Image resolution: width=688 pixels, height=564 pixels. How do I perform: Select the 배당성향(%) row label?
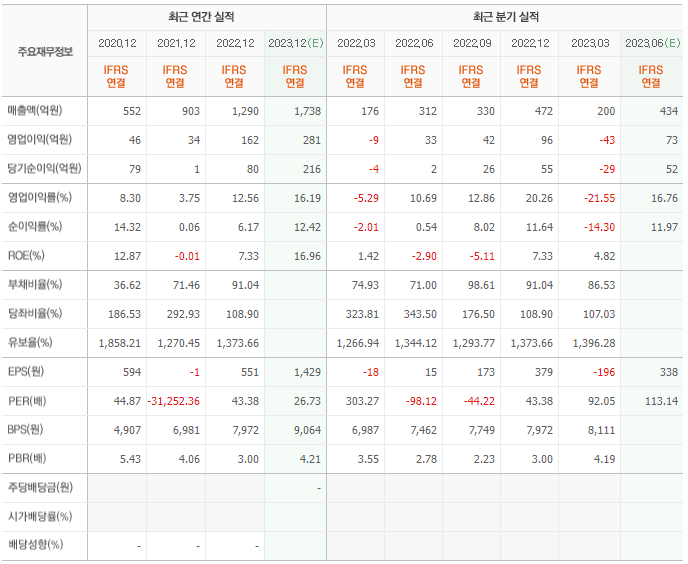(35, 545)
